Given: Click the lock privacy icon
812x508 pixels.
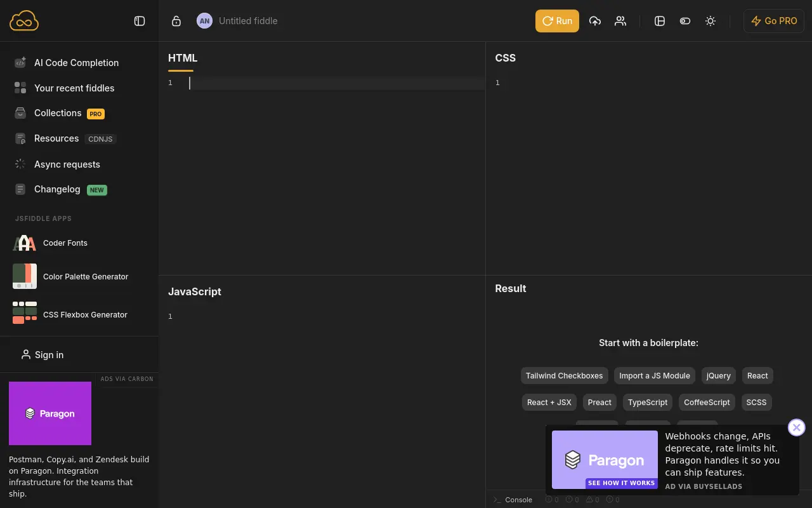Looking at the screenshot, I should 176,21.
